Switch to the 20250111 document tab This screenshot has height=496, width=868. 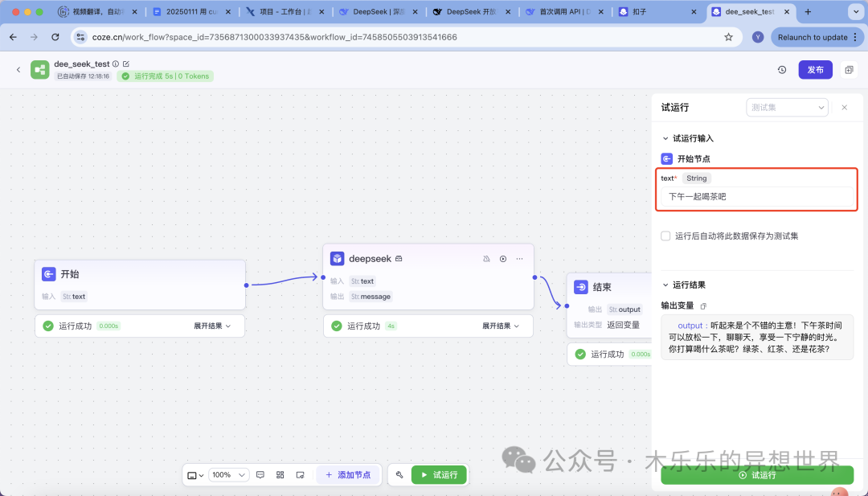tap(191, 11)
